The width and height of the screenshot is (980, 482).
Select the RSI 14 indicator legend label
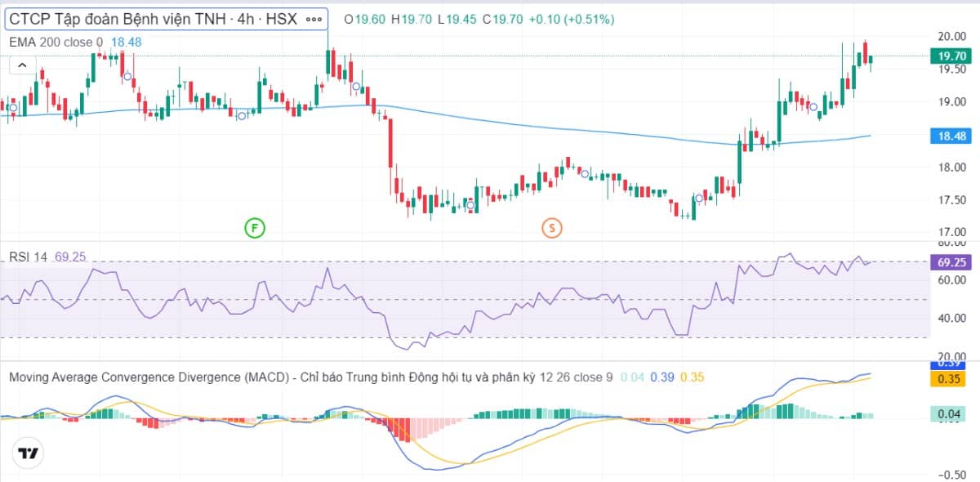click(x=29, y=257)
